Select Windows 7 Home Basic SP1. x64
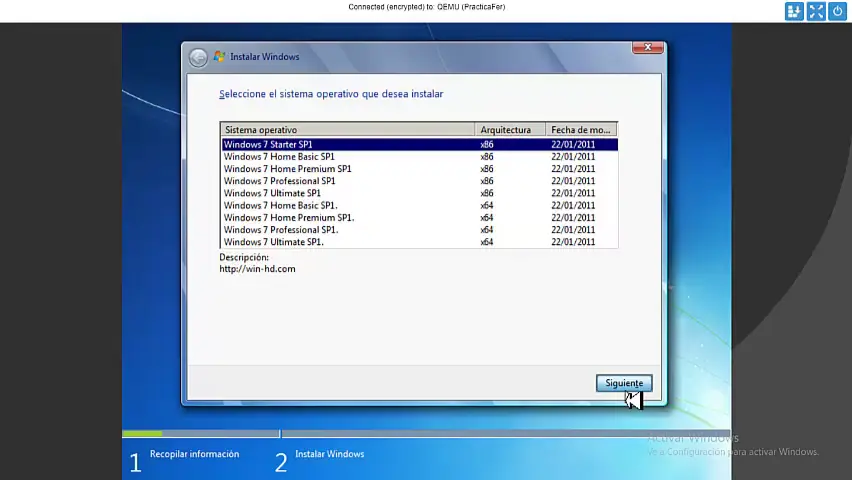 click(419, 205)
